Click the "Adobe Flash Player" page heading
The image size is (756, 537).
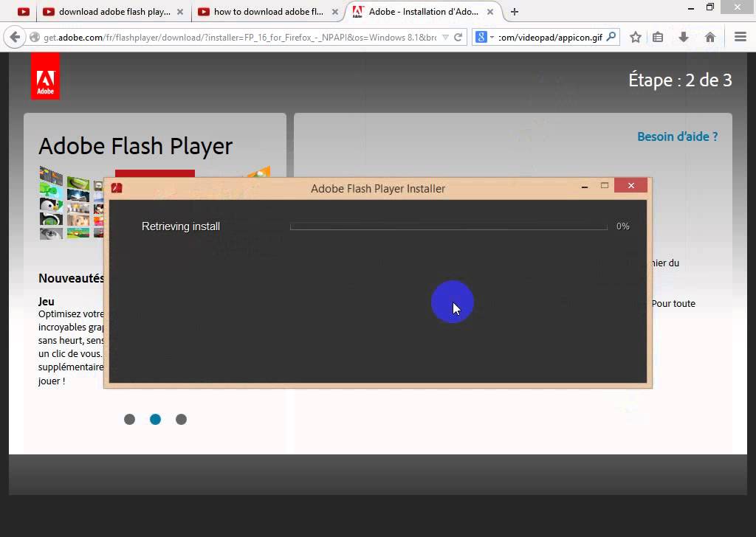(136, 146)
